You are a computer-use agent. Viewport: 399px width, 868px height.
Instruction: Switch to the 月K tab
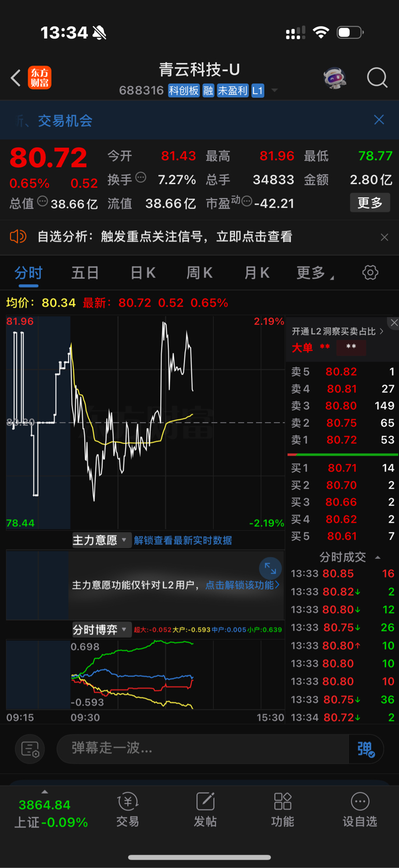(x=257, y=273)
